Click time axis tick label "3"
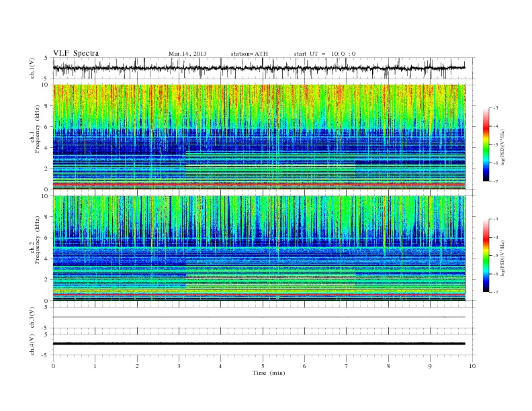Image resolution: width=532 pixels, height=411 pixels. [179, 366]
